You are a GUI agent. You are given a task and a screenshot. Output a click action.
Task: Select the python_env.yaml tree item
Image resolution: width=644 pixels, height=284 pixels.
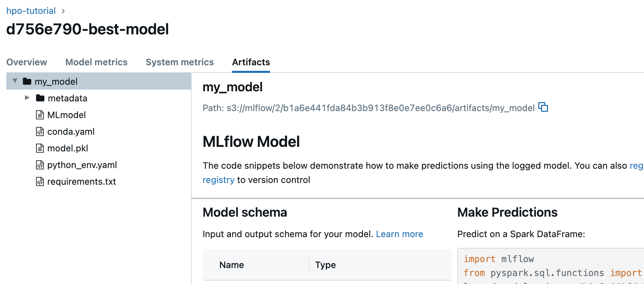tap(82, 165)
